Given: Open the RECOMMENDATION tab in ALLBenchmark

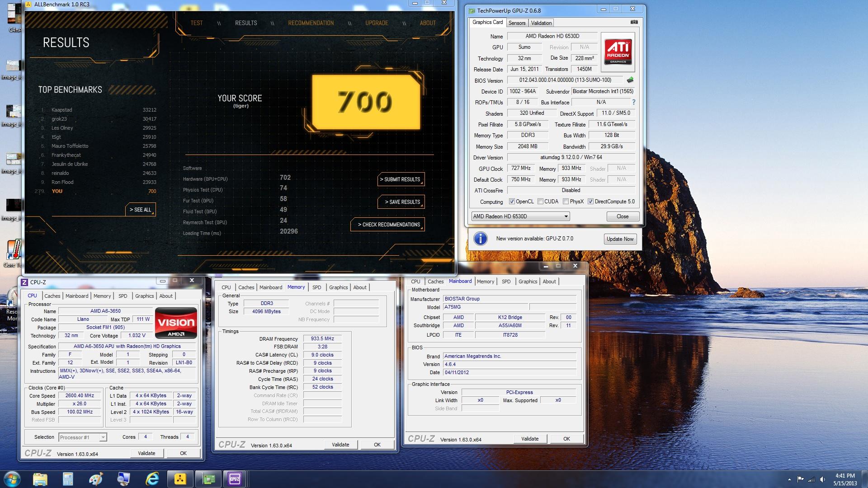Looking at the screenshot, I should pos(311,23).
